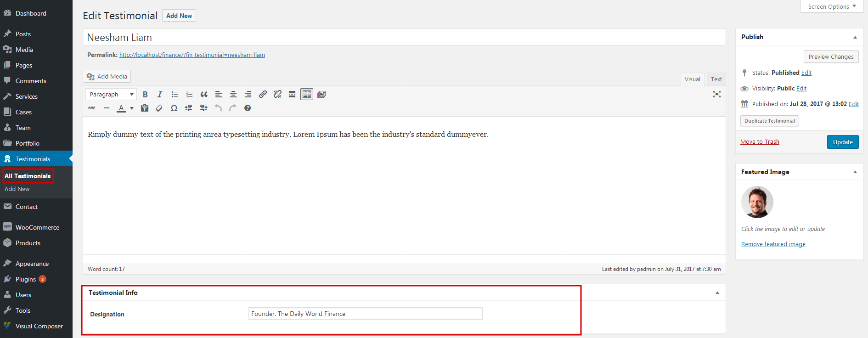Viewport: 868px width, 338px height.
Task: Insert the Read More tag
Action: [292, 94]
